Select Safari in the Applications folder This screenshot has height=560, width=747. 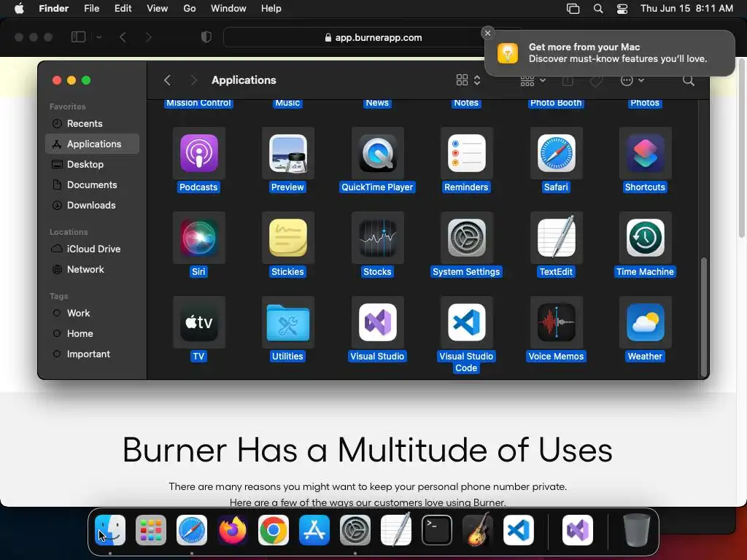point(556,153)
